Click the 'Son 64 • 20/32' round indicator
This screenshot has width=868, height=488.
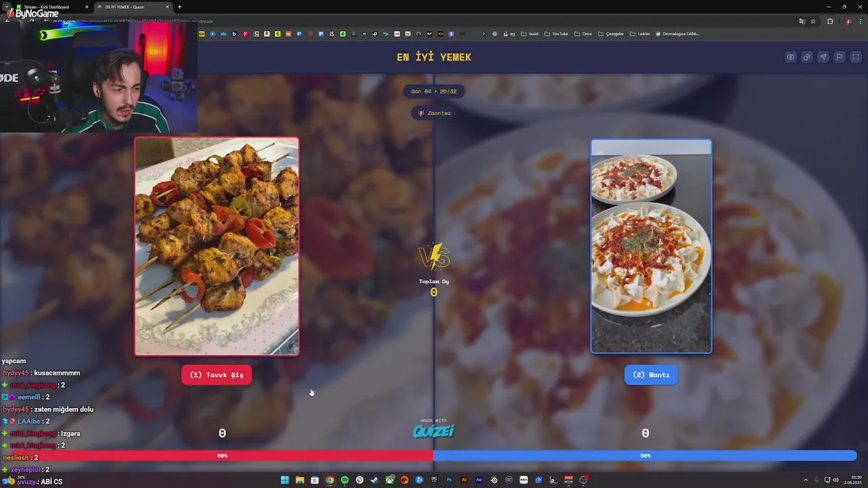(x=434, y=91)
